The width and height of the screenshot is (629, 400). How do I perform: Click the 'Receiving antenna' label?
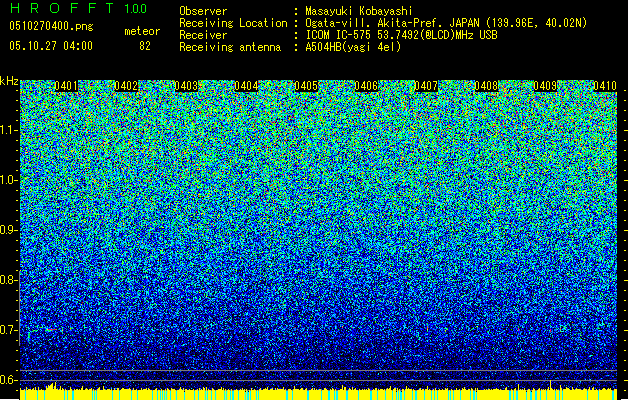point(230,47)
